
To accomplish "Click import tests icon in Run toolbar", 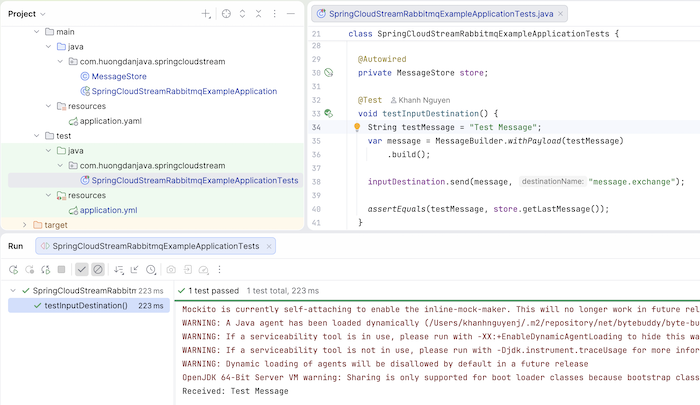I will (x=188, y=270).
